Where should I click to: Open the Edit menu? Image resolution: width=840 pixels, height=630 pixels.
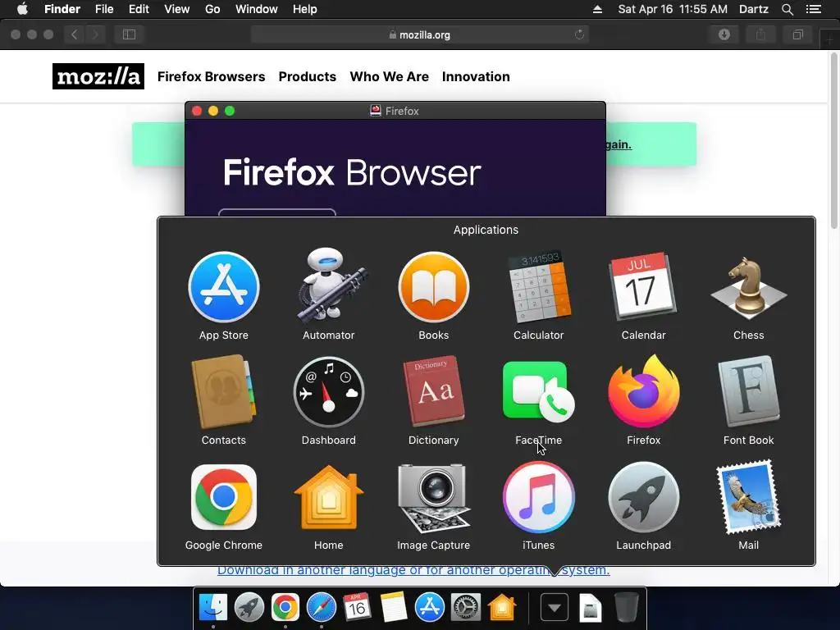click(139, 9)
